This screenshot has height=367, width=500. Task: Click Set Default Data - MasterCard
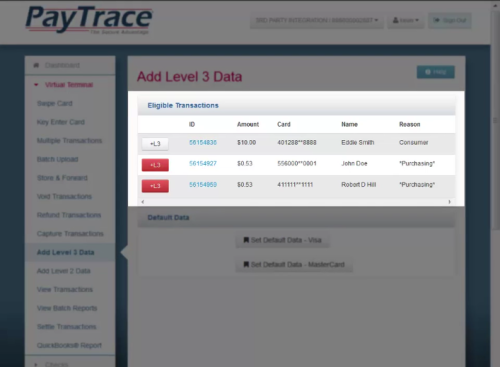click(294, 265)
